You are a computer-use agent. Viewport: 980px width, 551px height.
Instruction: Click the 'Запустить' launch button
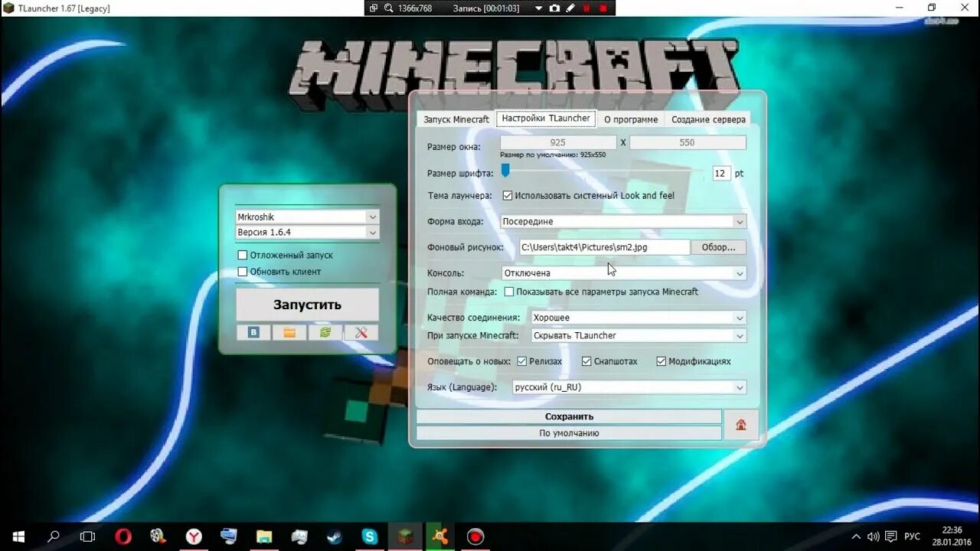pos(307,305)
